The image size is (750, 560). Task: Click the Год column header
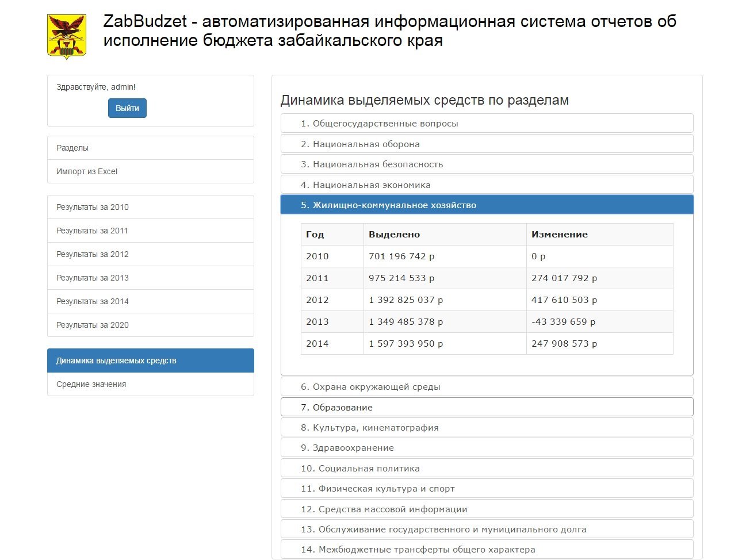[x=332, y=235]
